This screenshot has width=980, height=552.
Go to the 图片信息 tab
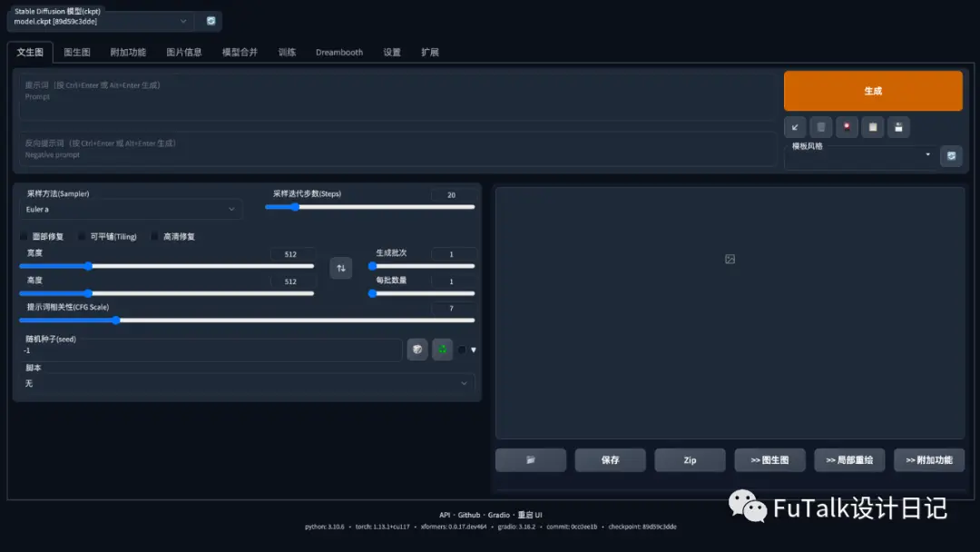[183, 53]
